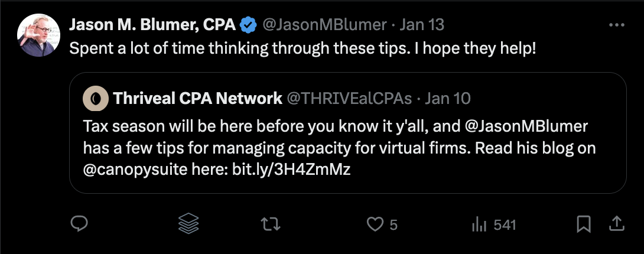Click the stacked layers icon
The width and height of the screenshot is (644, 254).
(188, 224)
